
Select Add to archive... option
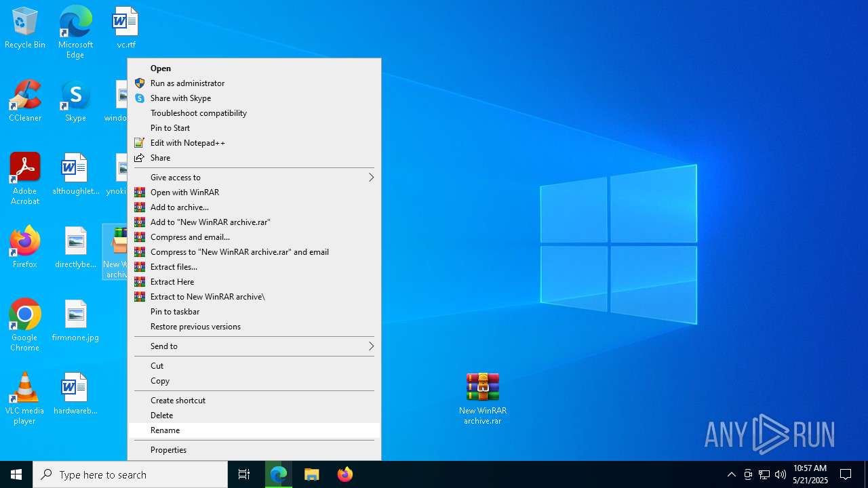click(254, 207)
